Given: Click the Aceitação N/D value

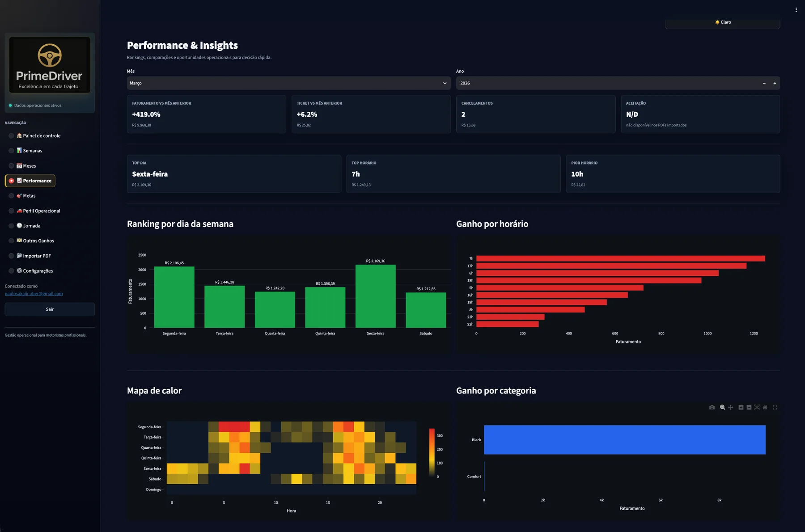Looking at the screenshot, I should click(x=632, y=114).
